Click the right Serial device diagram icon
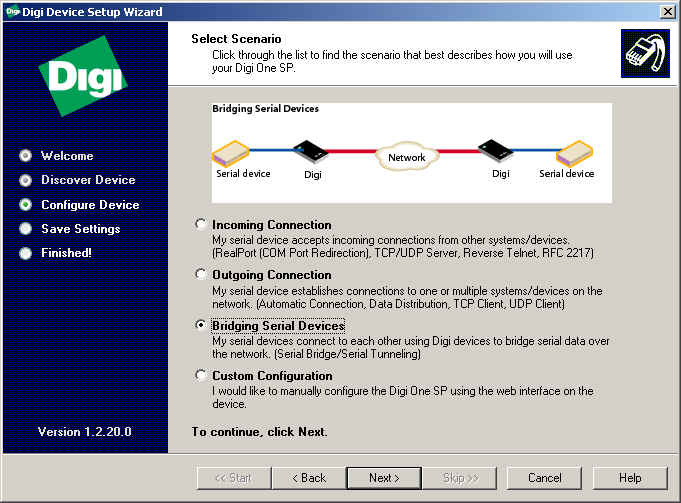681x503 pixels. tap(576, 152)
